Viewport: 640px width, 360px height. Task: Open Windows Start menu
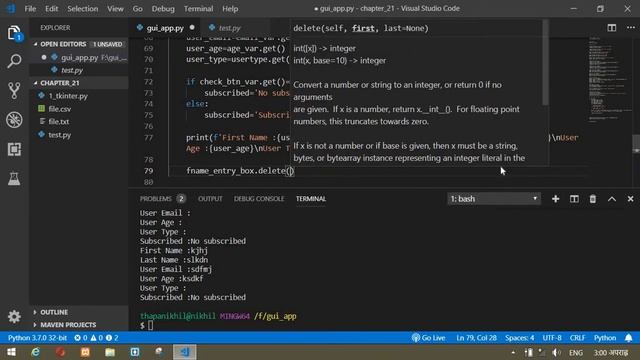click(11, 352)
